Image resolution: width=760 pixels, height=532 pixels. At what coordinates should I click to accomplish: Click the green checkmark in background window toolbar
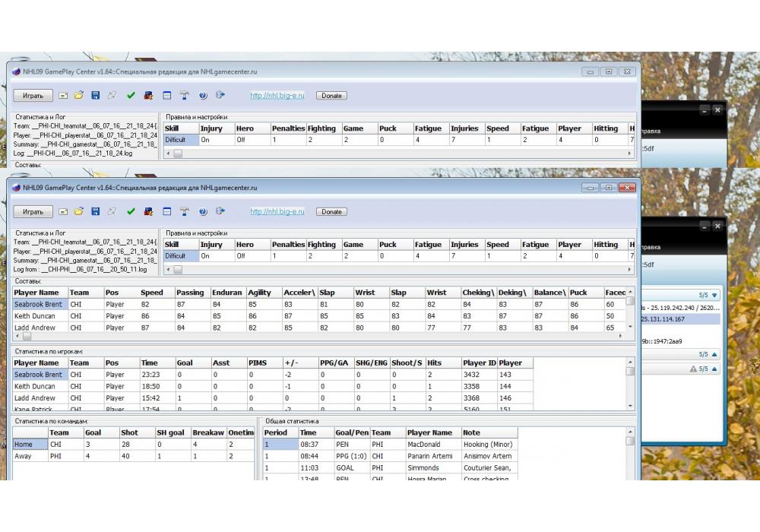tap(131, 96)
